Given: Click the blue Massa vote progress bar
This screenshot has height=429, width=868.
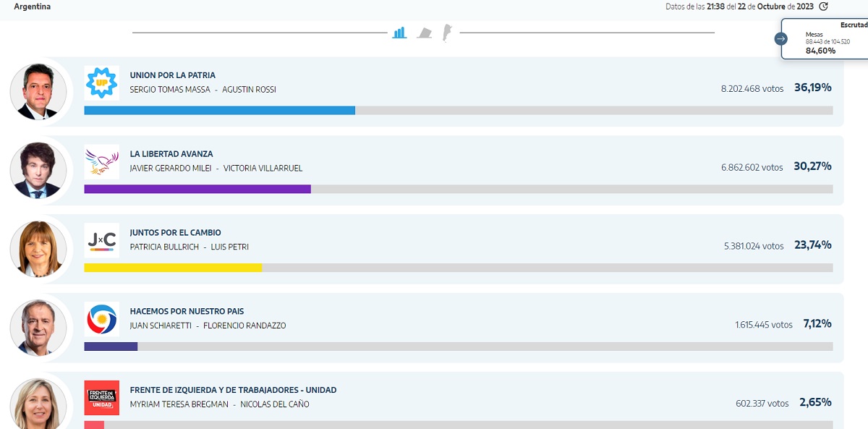Looking at the screenshot, I should [x=219, y=111].
